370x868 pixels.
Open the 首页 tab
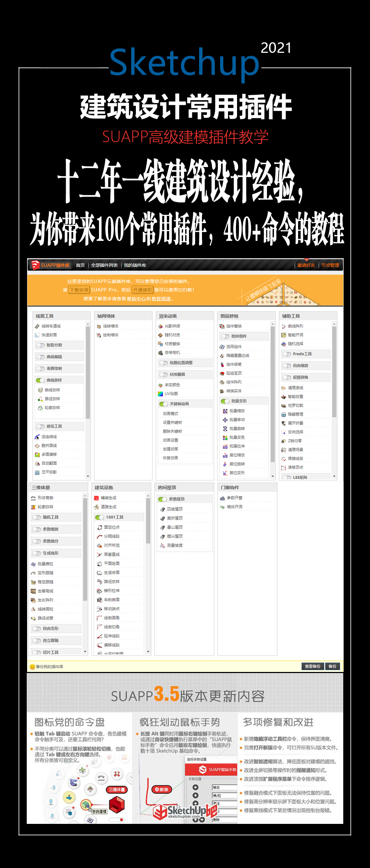[x=80, y=265]
